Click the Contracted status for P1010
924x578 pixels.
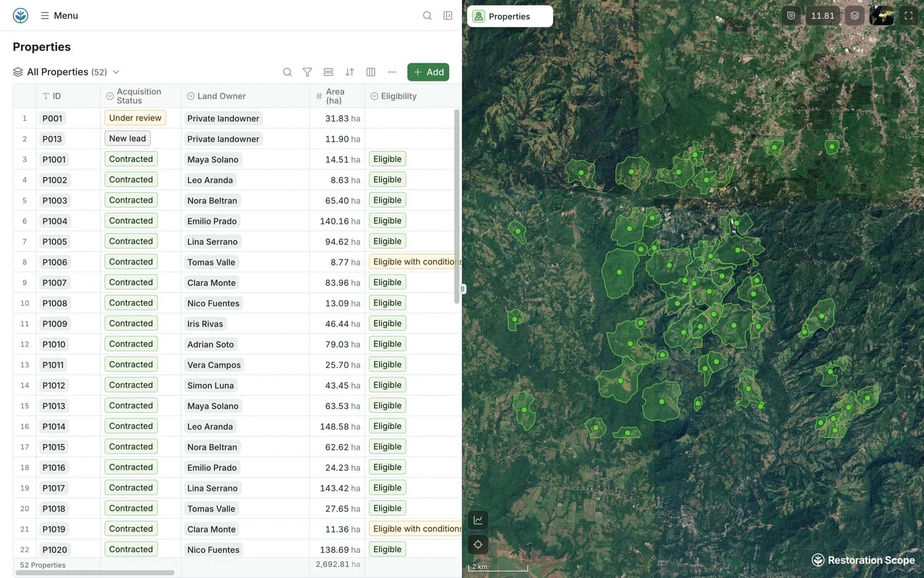131,344
